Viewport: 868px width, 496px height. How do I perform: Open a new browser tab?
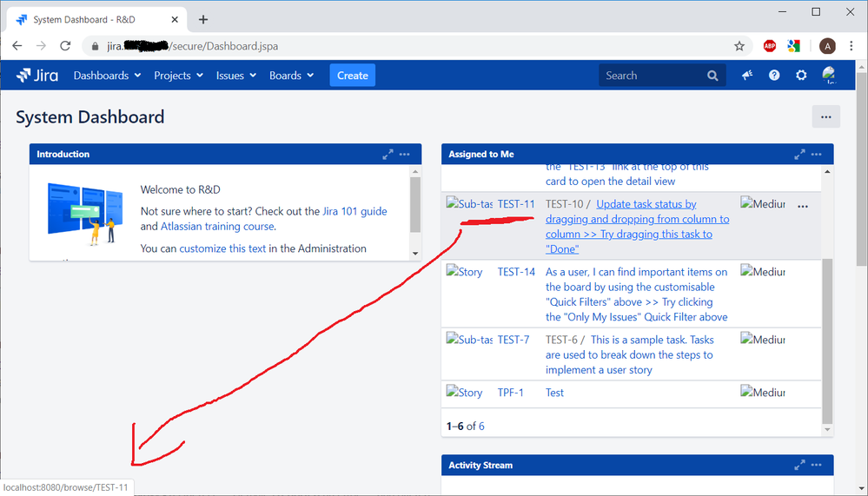203,19
